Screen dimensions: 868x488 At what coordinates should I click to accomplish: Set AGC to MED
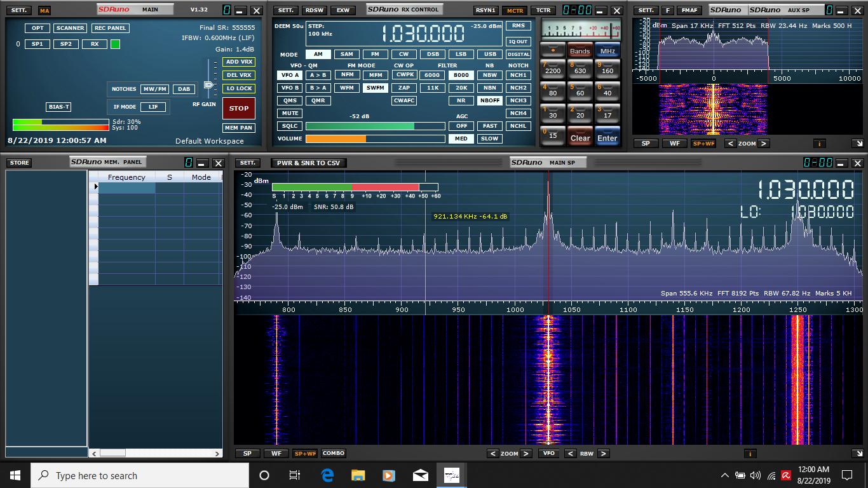point(461,139)
